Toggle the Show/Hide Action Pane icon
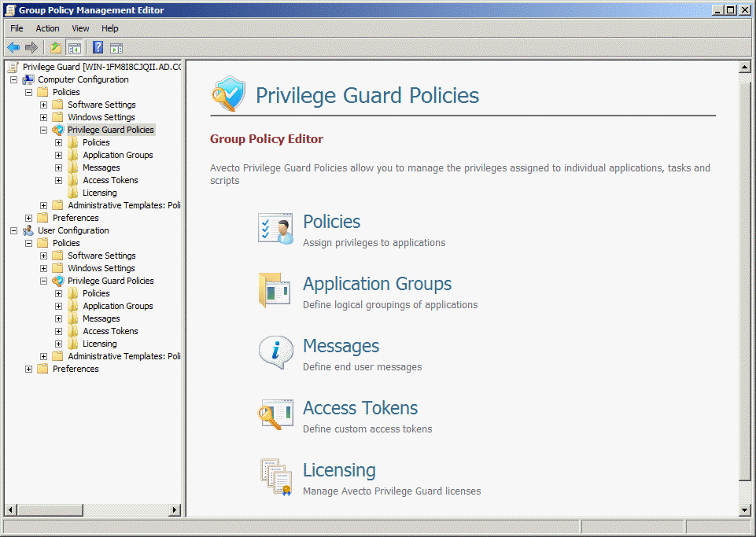The image size is (756, 537). (116, 48)
